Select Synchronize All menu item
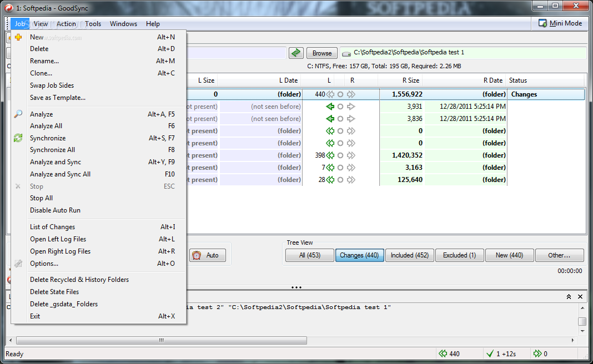Image resolution: width=593 pixels, height=364 pixels. [99, 150]
